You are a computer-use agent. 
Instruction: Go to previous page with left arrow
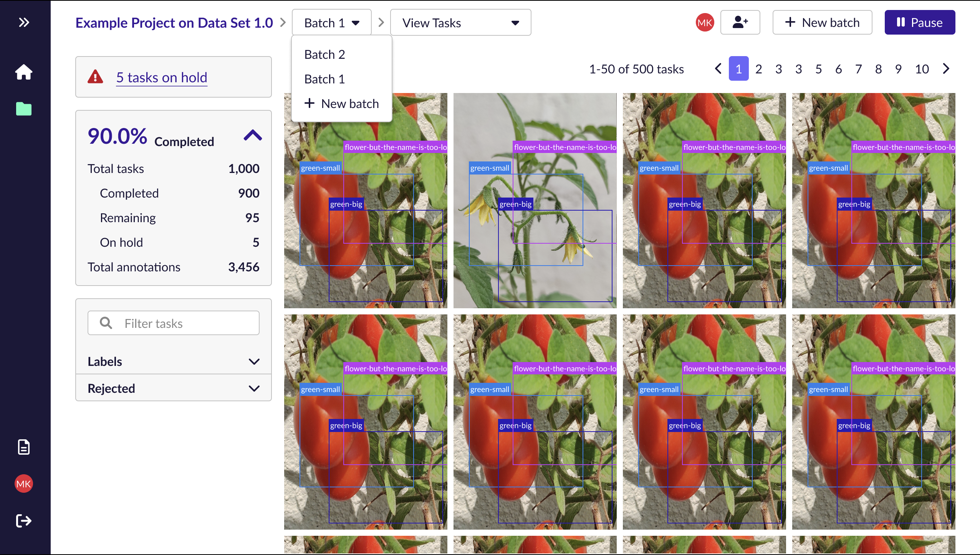[718, 69]
